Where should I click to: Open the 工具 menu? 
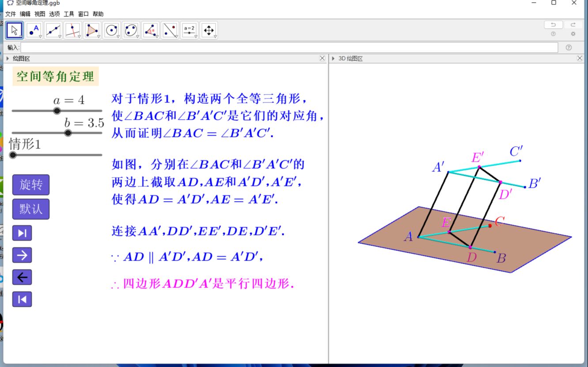(x=69, y=14)
